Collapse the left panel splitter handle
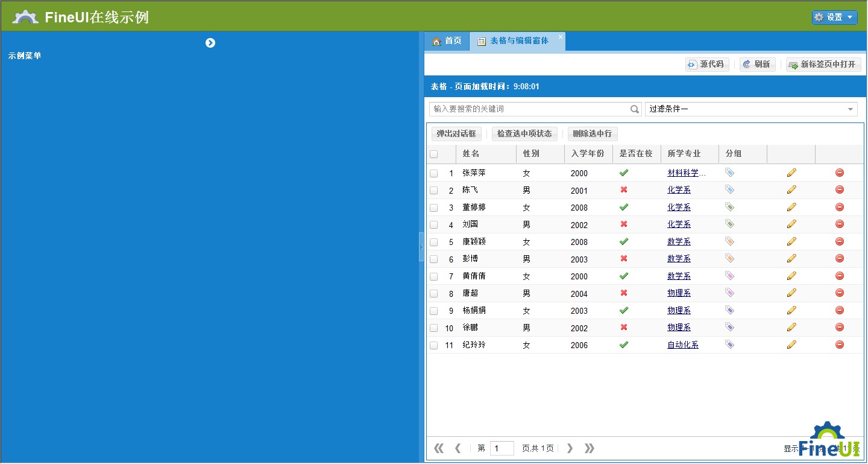Image resolution: width=868 pixels, height=464 pixels. [x=421, y=247]
